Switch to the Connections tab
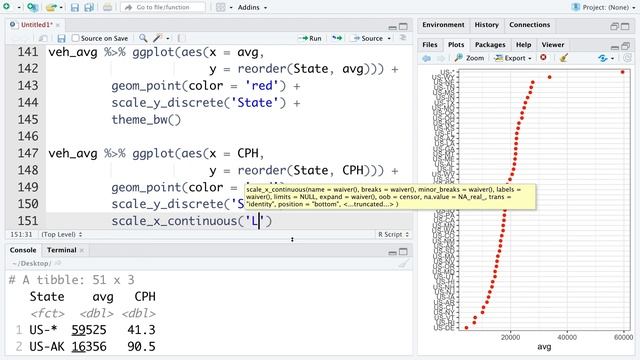The height and width of the screenshot is (360, 640). (x=529, y=25)
